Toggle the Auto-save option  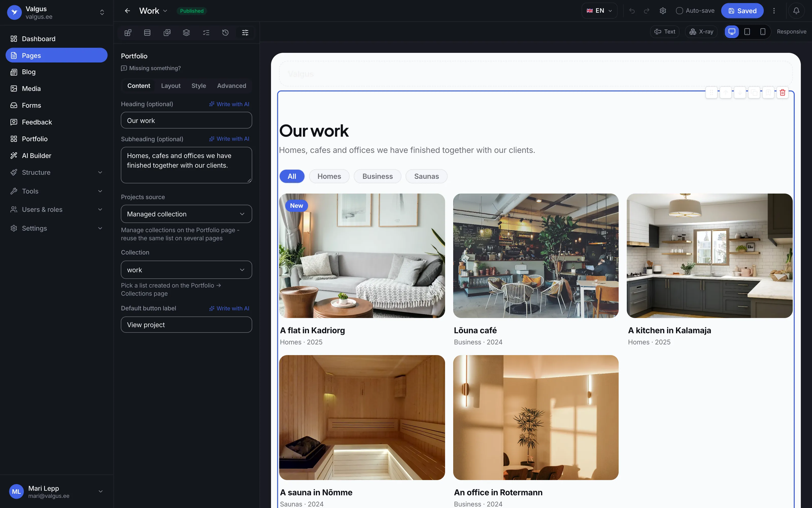pos(695,11)
